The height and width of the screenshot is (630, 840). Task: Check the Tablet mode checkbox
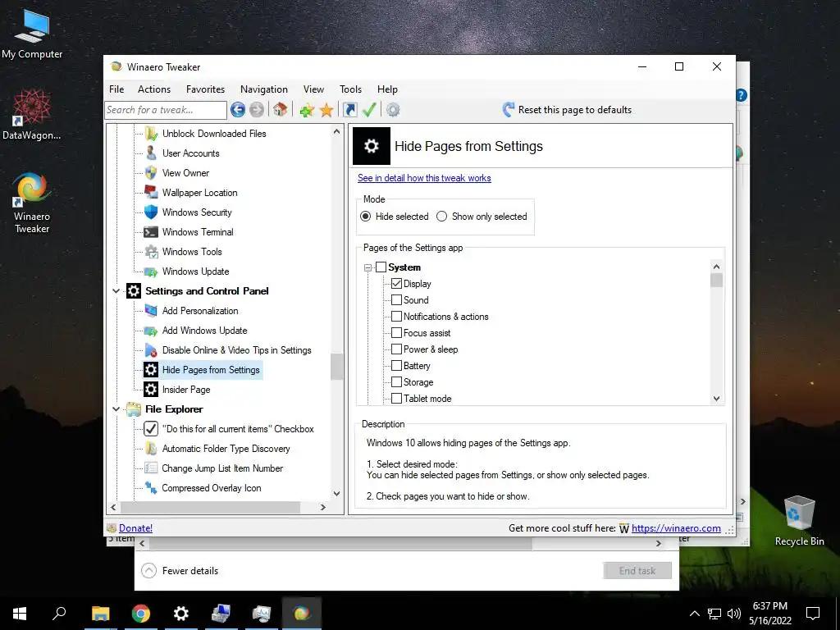(396, 399)
